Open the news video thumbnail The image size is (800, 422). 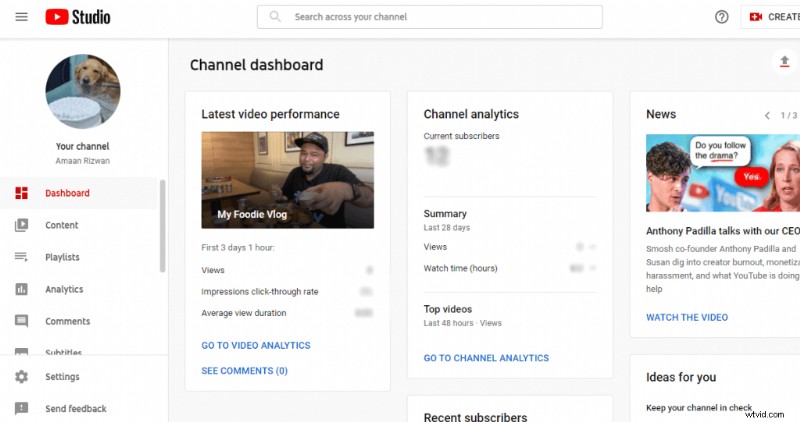pyautogui.click(x=722, y=173)
